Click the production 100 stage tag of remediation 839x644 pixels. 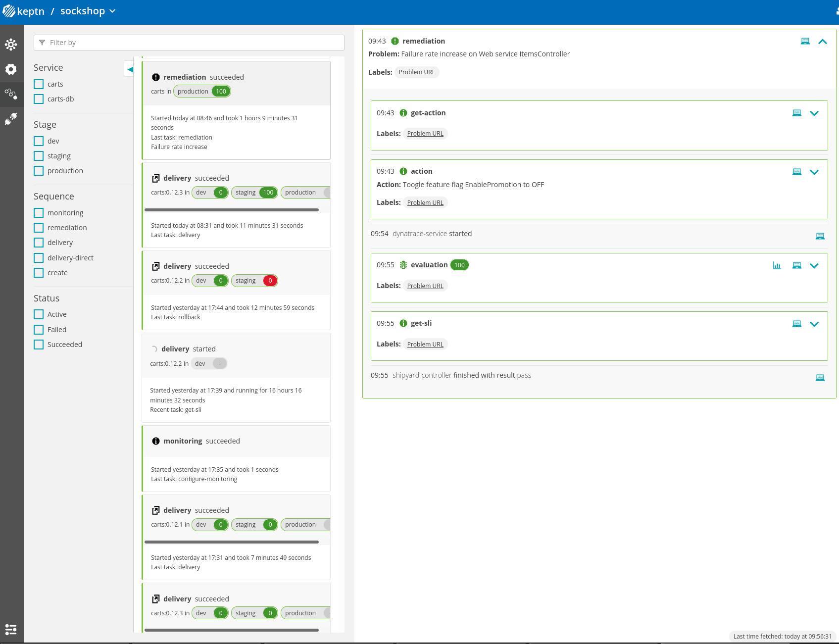tap(202, 92)
